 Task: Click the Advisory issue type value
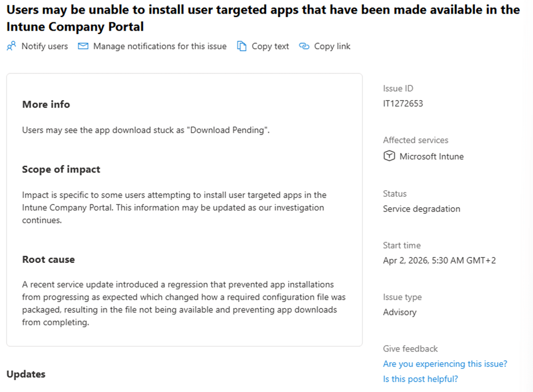pyautogui.click(x=400, y=312)
